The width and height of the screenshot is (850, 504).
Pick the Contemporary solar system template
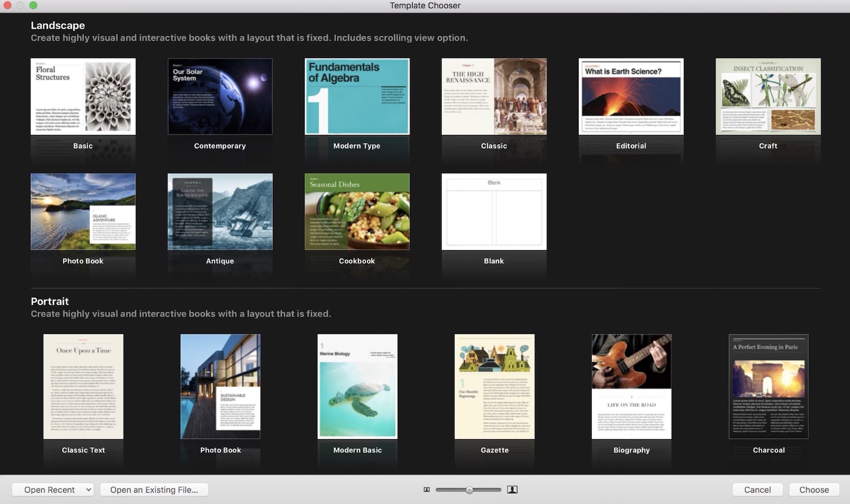pyautogui.click(x=220, y=97)
